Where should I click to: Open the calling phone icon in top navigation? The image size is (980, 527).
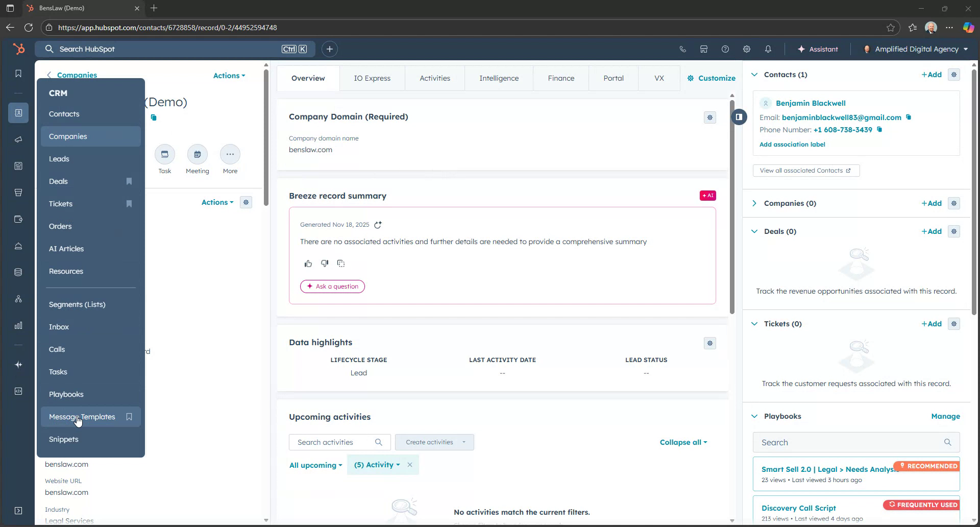683,49
